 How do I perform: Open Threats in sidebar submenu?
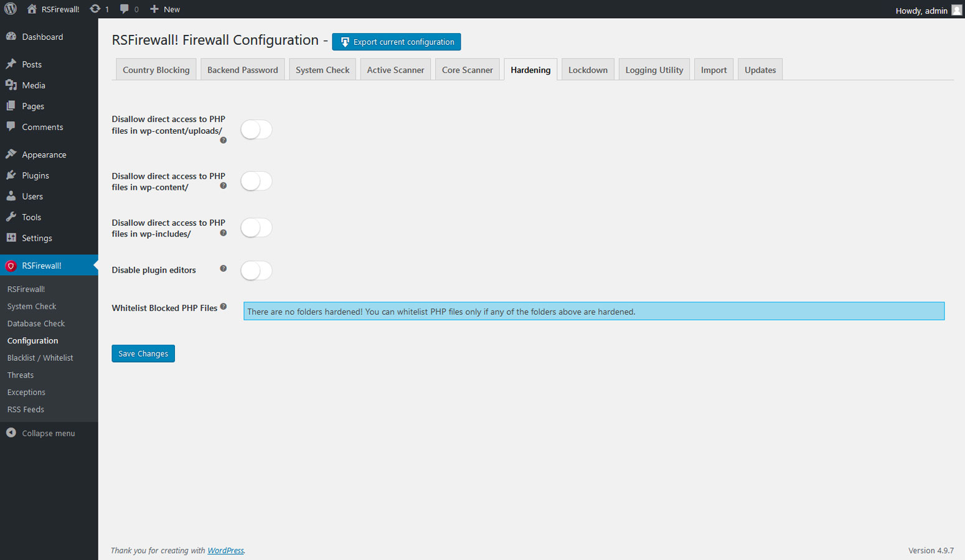click(21, 375)
